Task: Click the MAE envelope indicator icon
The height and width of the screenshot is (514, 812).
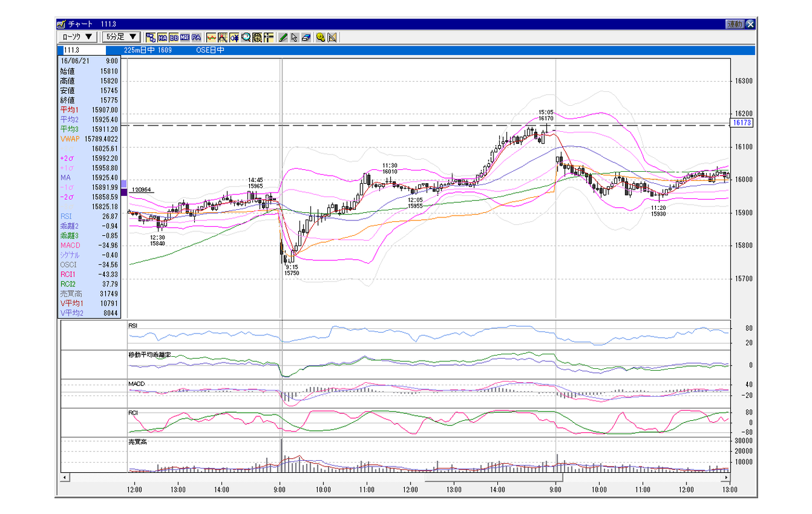Action: [x=185, y=37]
